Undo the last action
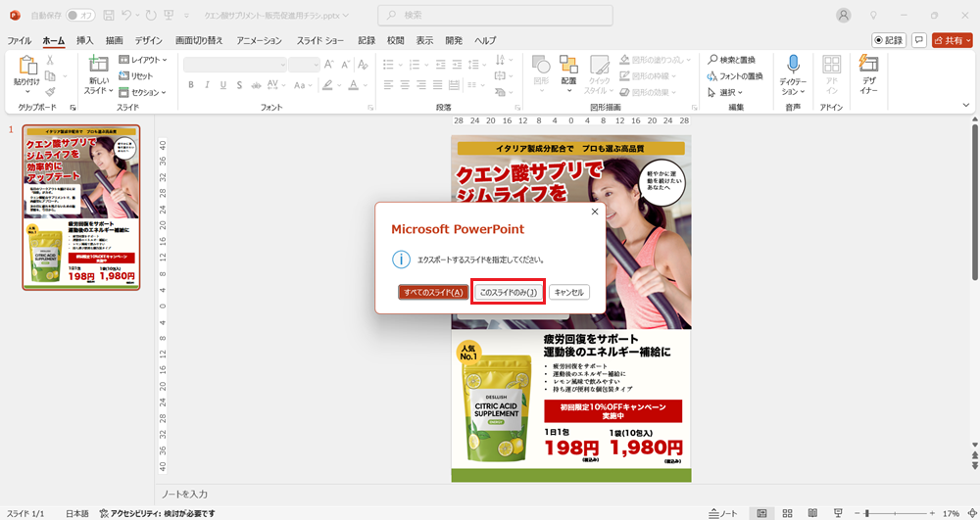Screen dimensions: 980x520 (126, 15)
